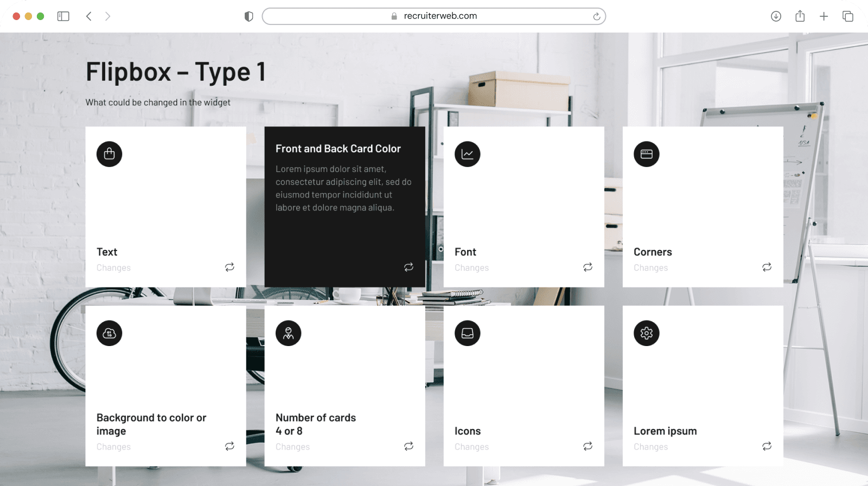This screenshot has height=486, width=868.
Task: Flip the Text card using its swap arrows
Action: pyautogui.click(x=229, y=267)
